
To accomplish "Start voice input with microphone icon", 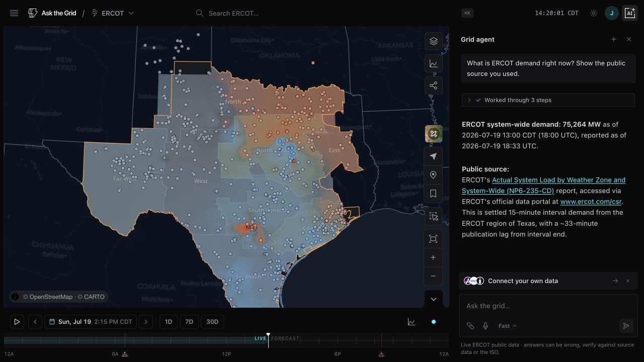I will pos(486,326).
